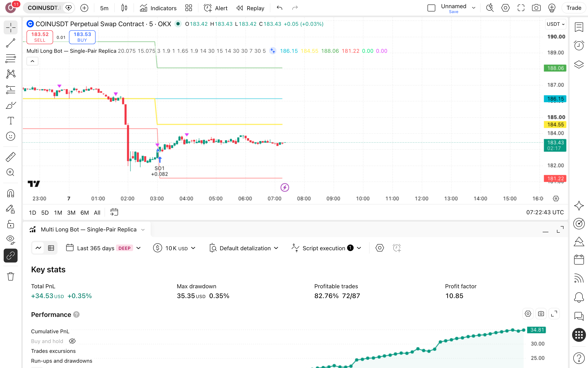Open the 10K USD capital dropdown

(174, 248)
